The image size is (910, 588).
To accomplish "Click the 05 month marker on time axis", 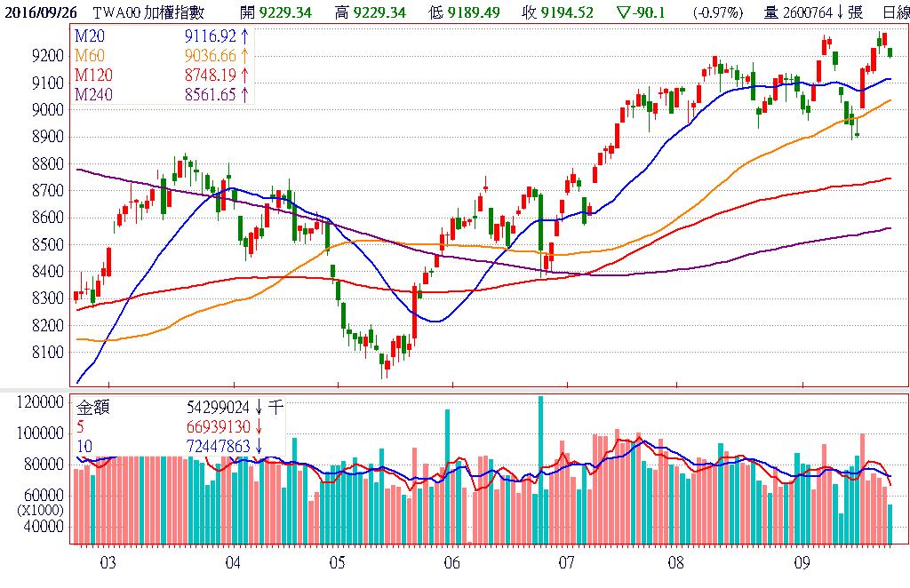I will [337, 562].
